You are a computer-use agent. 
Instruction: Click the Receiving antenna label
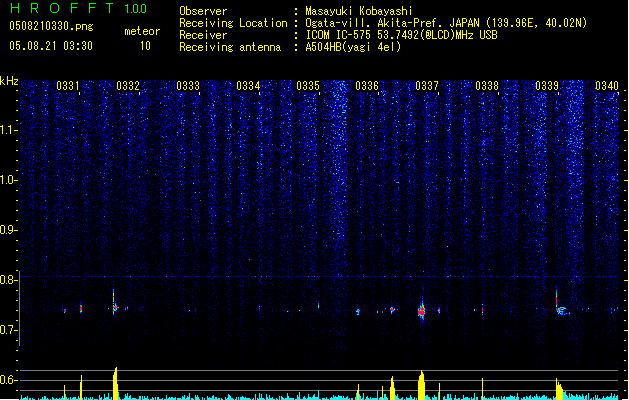click(230, 47)
